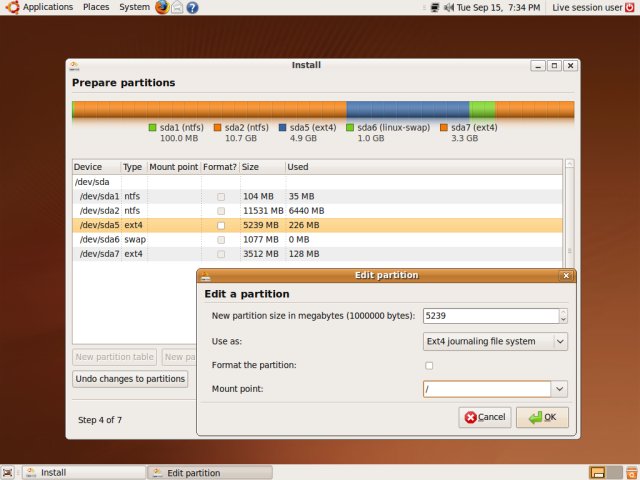Image resolution: width=640 pixels, height=480 pixels.
Task: Click the sda2 orange segment in partition bar
Action: [210, 110]
